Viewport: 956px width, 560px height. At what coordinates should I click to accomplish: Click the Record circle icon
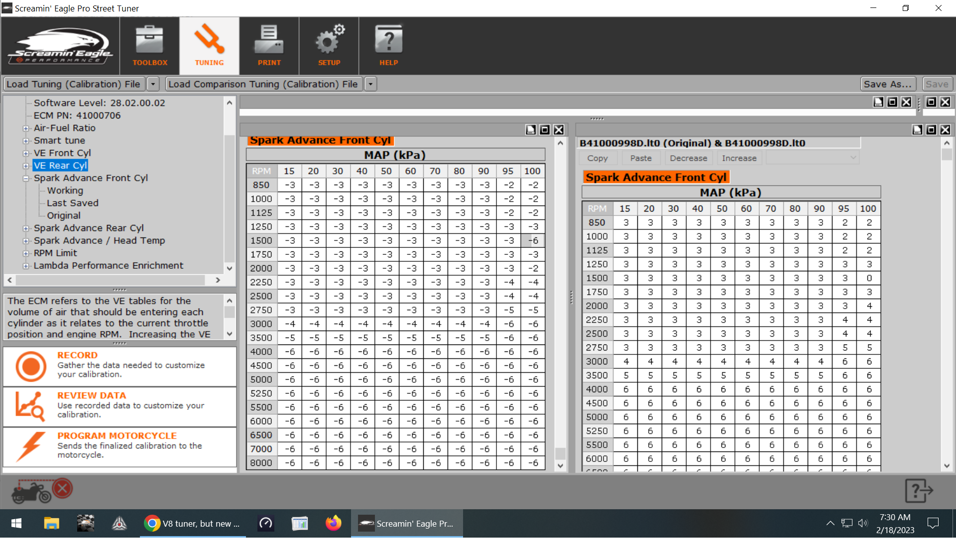point(31,366)
